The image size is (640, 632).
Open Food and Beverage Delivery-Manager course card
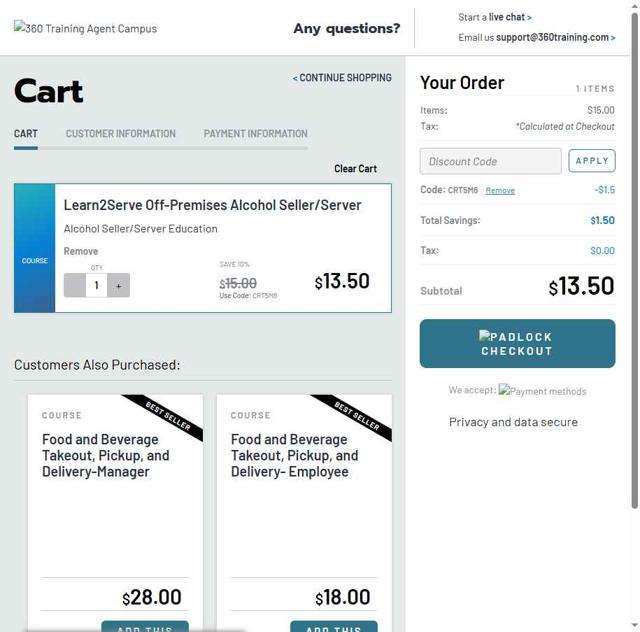(x=105, y=455)
